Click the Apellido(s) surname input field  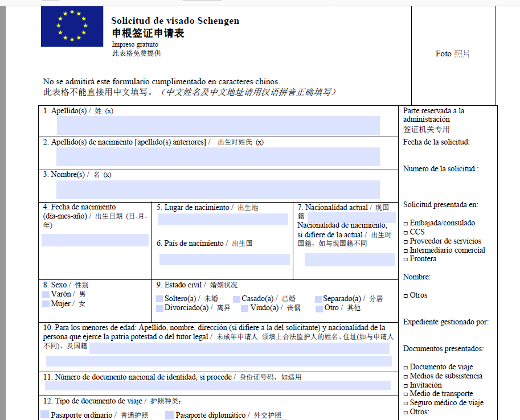[x=218, y=125]
